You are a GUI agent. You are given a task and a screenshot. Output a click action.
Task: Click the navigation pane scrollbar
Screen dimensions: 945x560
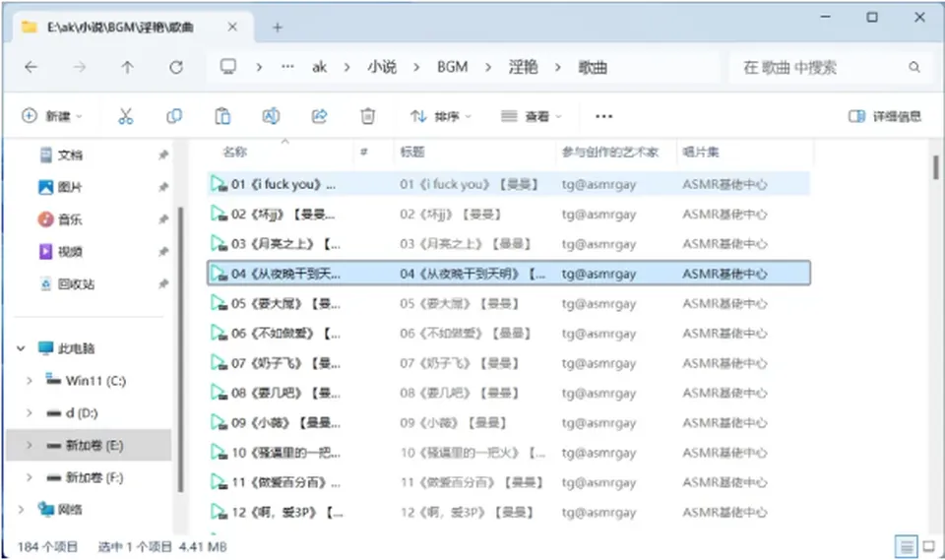[180, 349]
